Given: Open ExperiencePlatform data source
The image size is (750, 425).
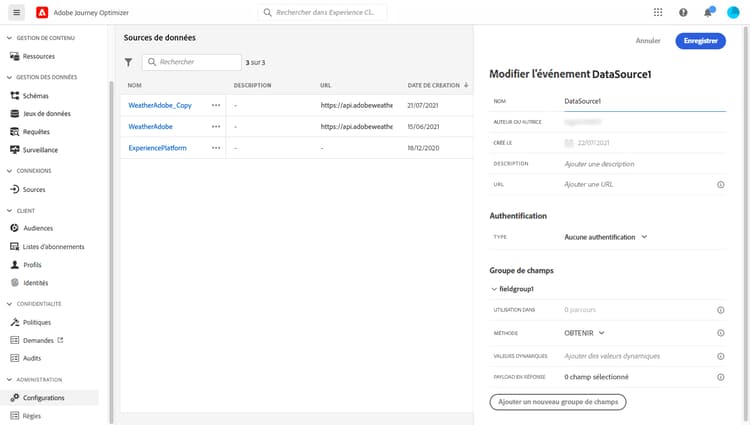Looking at the screenshot, I should tap(157, 148).
